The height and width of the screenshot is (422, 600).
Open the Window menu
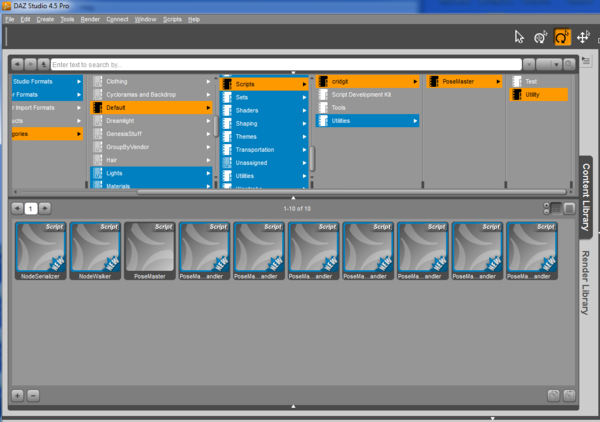(145, 19)
